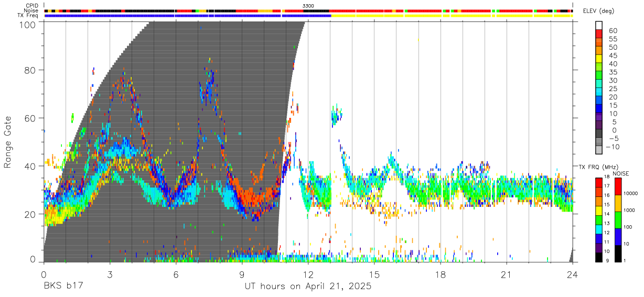Click the 24 UT hour tick label

[x=572, y=274]
